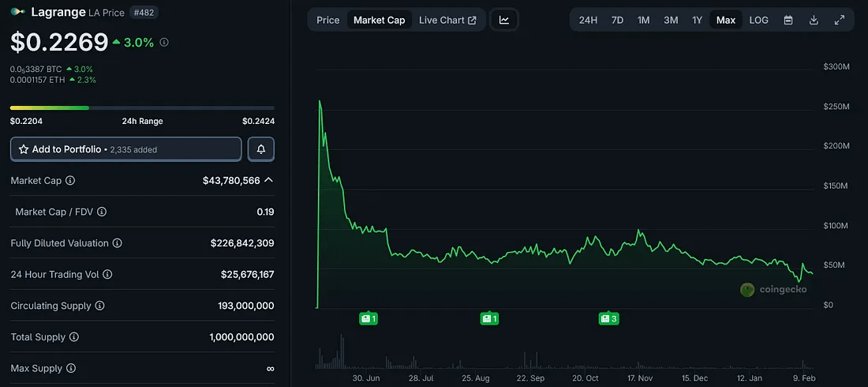Click the $300M axis label

[x=836, y=66]
